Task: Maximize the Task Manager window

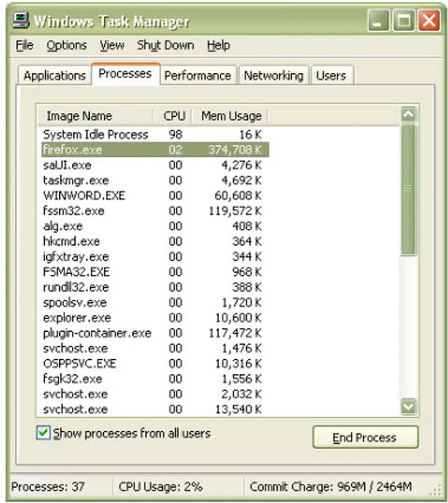Action: point(404,21)
